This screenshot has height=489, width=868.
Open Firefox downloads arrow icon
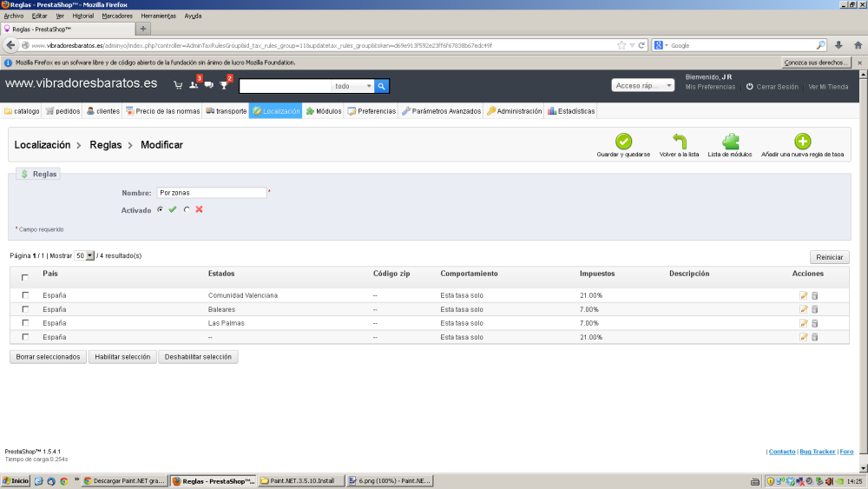[838, 45]
